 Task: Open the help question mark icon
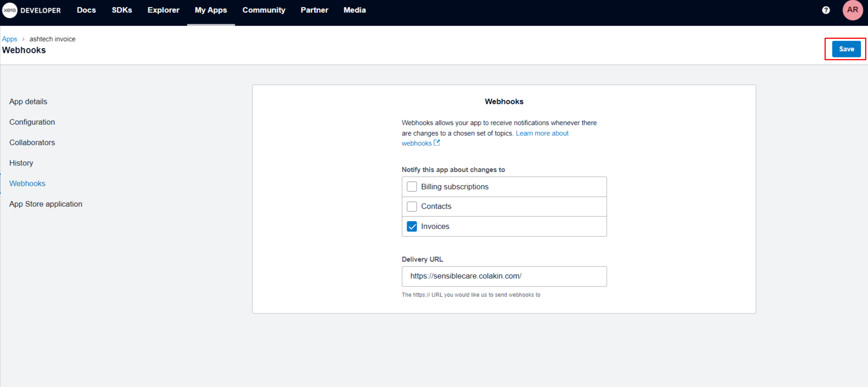click(826, 10)
